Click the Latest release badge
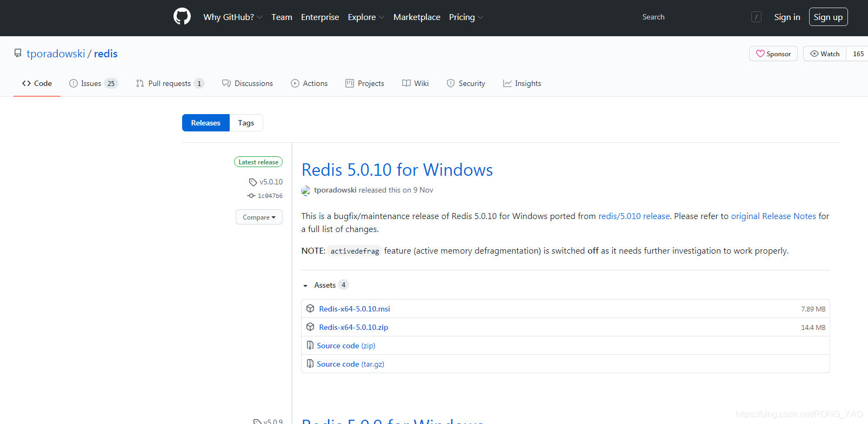868x424 pixels. pyautogui.click(x=258, y=162)
